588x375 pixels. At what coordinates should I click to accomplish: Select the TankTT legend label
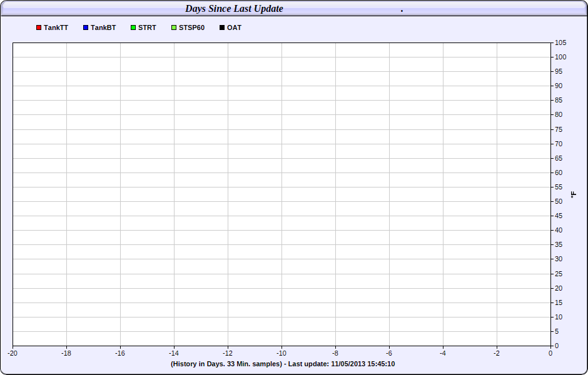56,27
